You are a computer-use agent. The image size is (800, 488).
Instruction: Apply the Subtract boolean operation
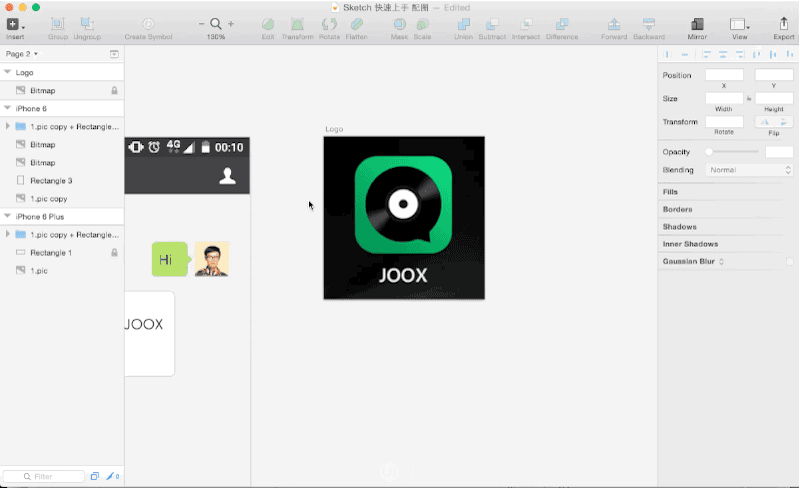[492, 24]
